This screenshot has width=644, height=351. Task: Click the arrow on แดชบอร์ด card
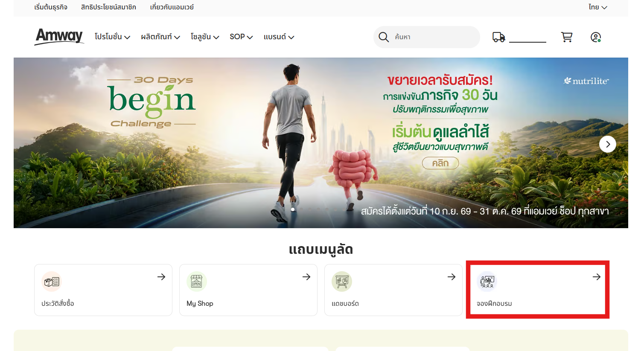[x=452, y=277]
